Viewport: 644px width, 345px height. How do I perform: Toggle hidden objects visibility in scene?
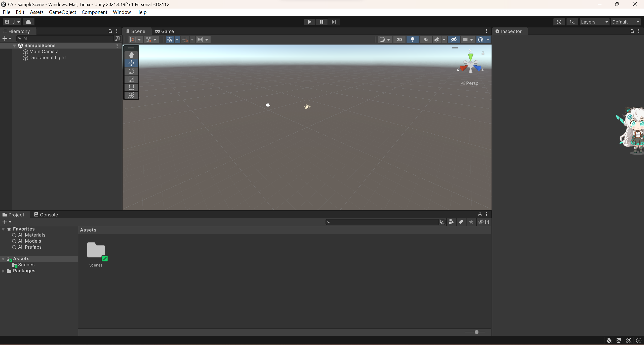[454, 40]
